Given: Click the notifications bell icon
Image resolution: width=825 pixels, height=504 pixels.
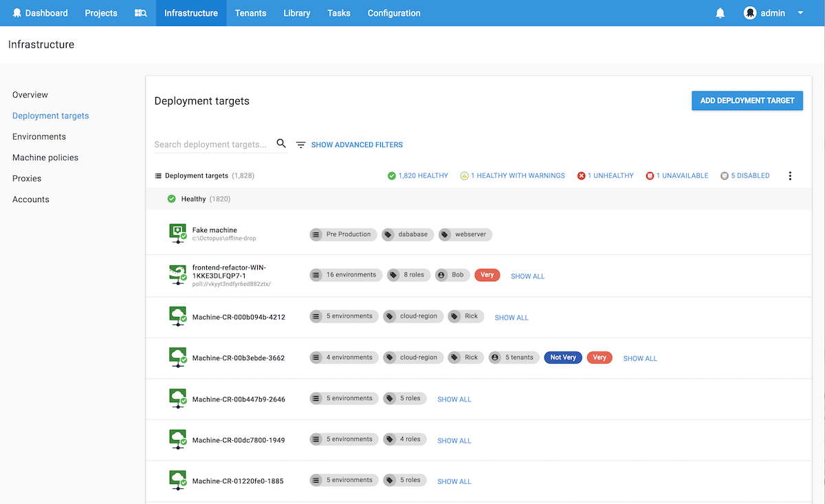Looking at the screenshot, I should point(720,13).
